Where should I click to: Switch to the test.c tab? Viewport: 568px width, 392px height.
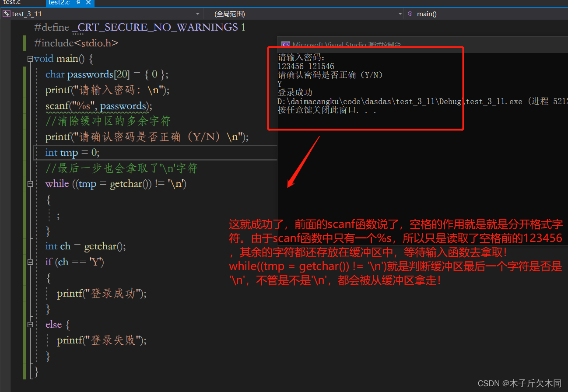tap(12, 3)
